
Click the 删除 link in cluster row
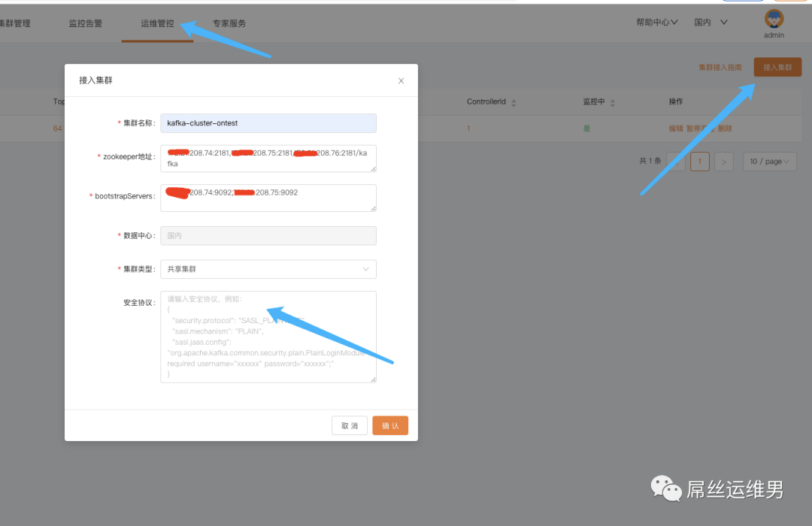pos(725,128)
